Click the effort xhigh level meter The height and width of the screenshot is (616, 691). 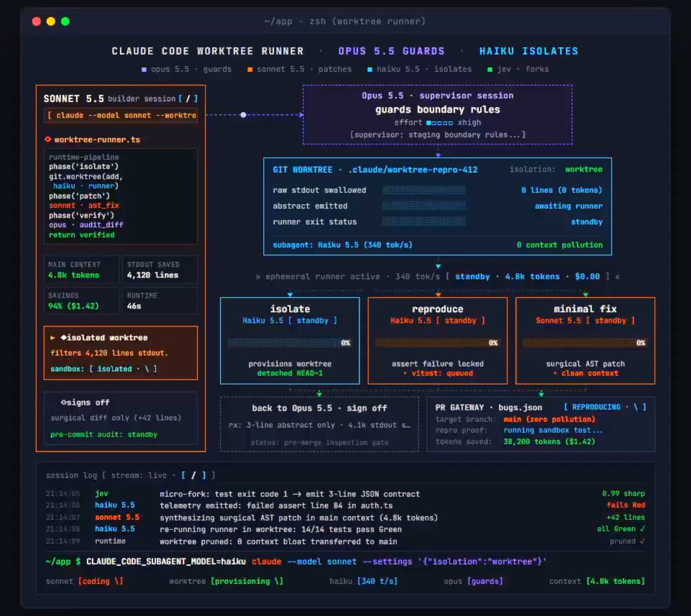(x=439, y=123)
